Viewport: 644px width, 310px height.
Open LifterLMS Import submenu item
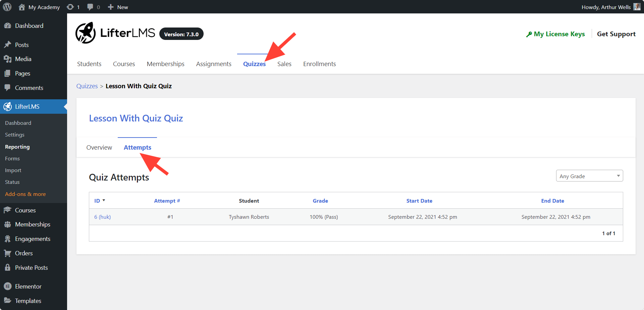(13, 170)
